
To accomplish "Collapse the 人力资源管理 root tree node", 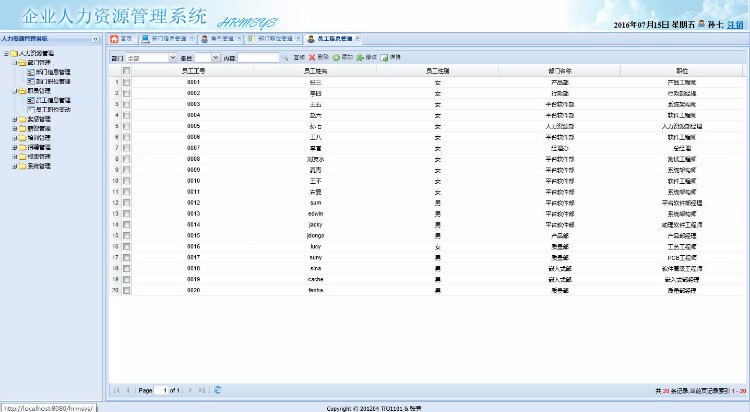I will tap(6, 54).
